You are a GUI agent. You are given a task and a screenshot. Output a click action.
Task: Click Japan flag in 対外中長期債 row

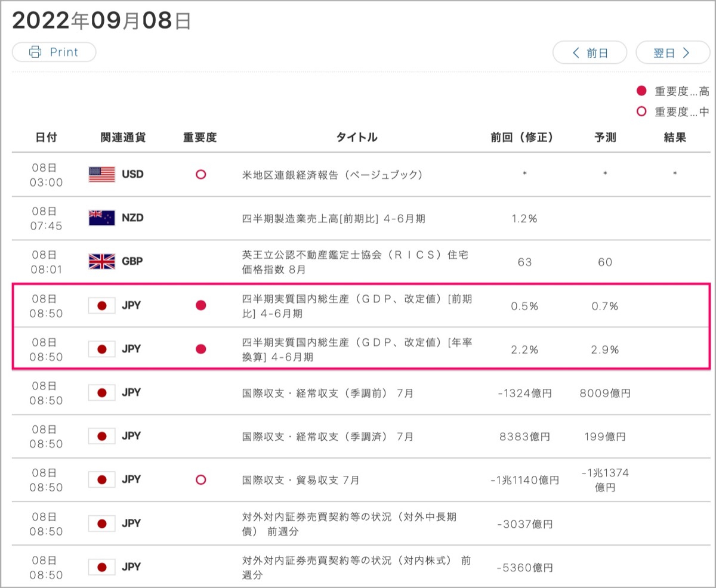[102, 523]
